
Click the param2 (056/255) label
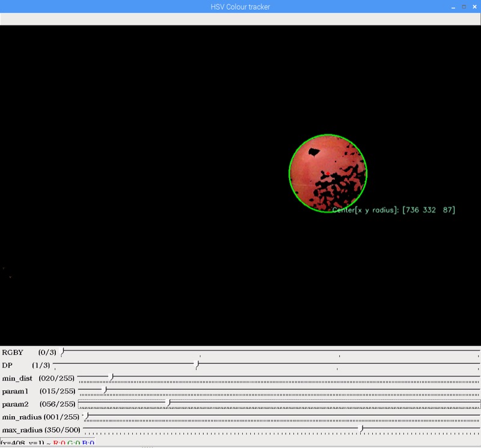click(x=38, y=404)
